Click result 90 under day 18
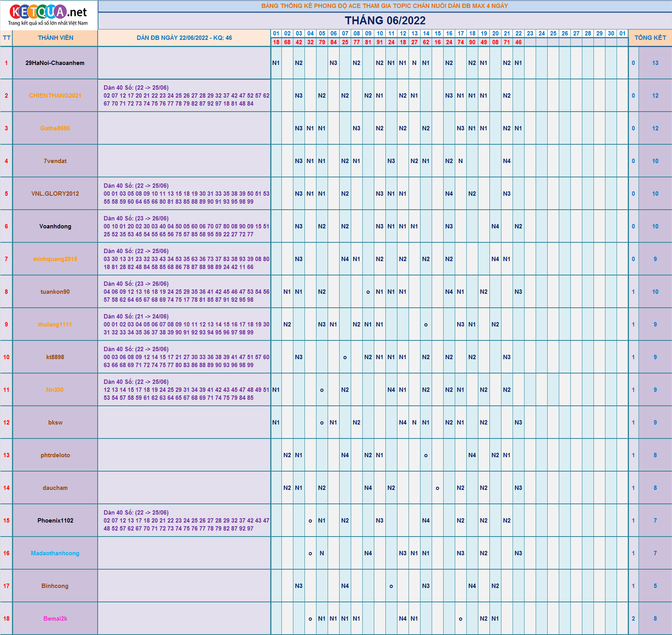The height and width of the screenshot is (635, 672). tap(472, 42)
